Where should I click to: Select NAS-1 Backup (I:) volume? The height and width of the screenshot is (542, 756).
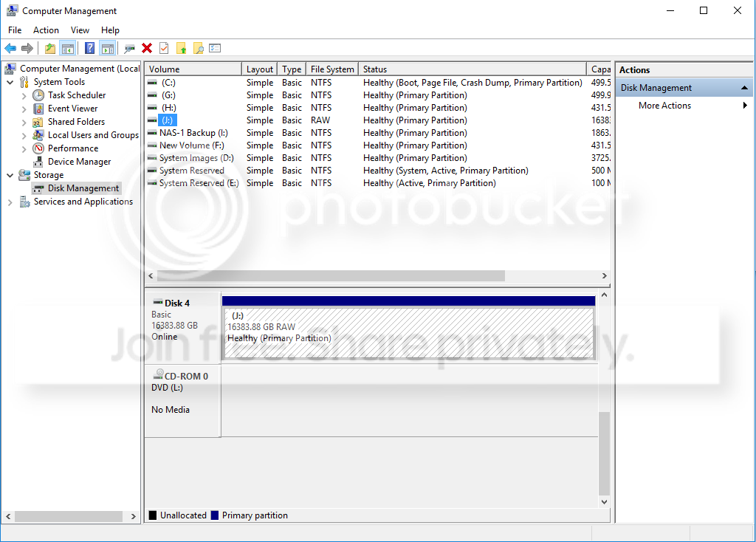(379, 133)
